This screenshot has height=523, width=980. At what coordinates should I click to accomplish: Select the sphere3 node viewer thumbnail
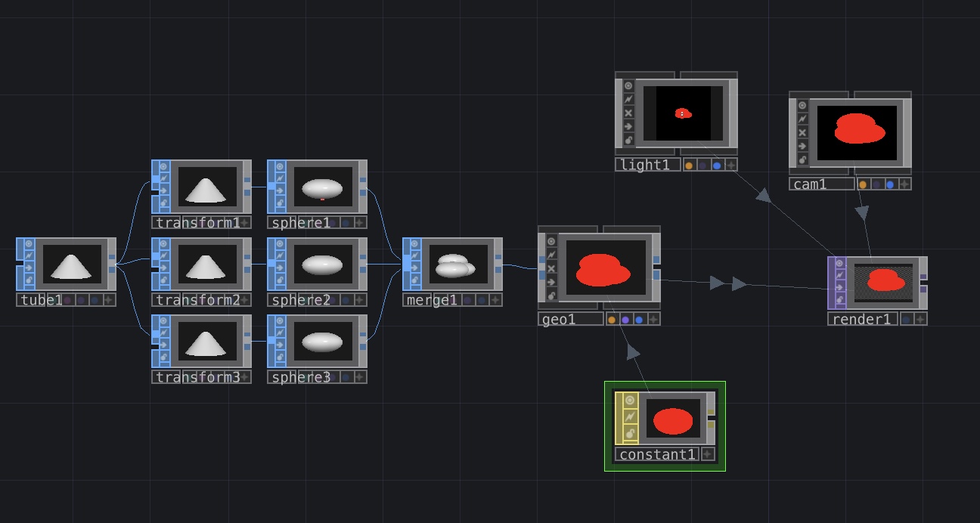pyautogui.click(x=322, y=342)
